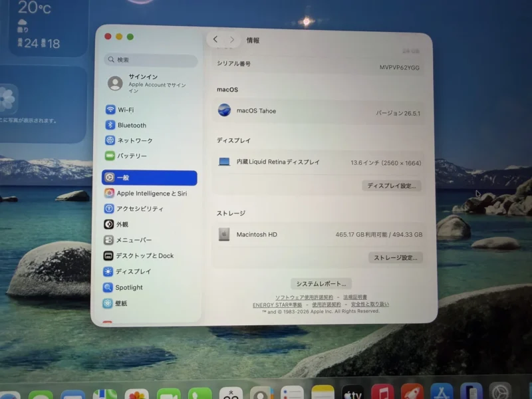
Task: Open Reminders from the Dock
Action: 292,392
